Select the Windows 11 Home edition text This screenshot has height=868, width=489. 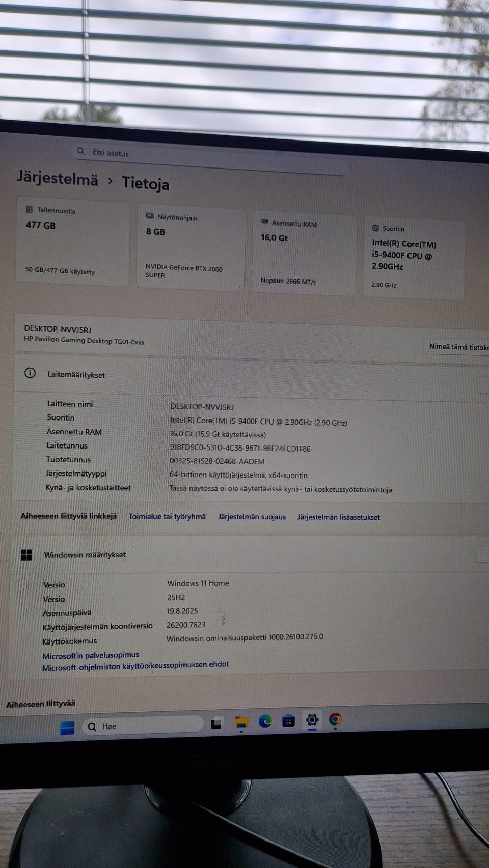198,583
